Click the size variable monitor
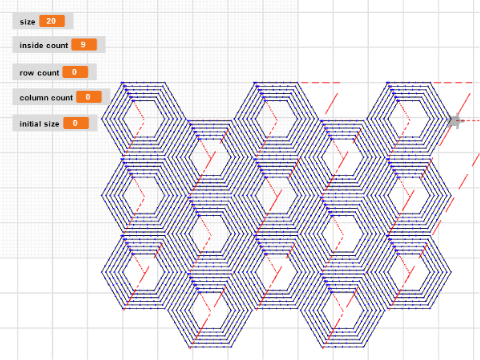This screenshot has width=480, height=360. [x=43, y=21]
